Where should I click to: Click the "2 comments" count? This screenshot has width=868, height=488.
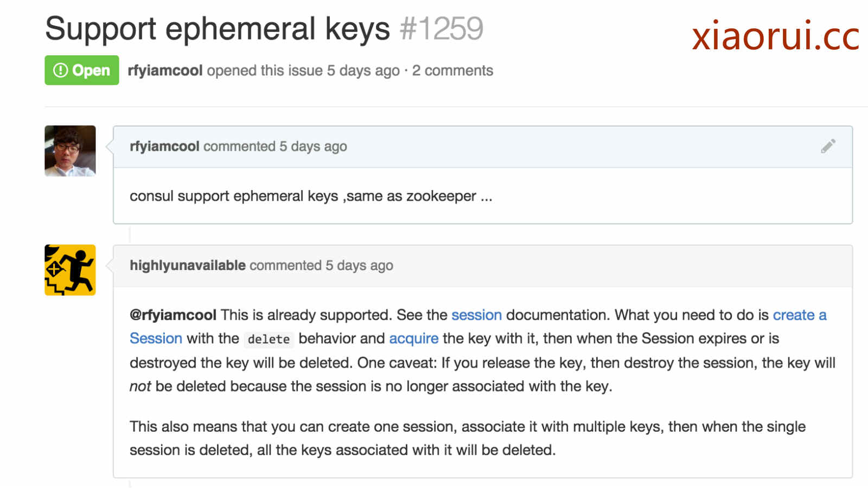(452, 70)
